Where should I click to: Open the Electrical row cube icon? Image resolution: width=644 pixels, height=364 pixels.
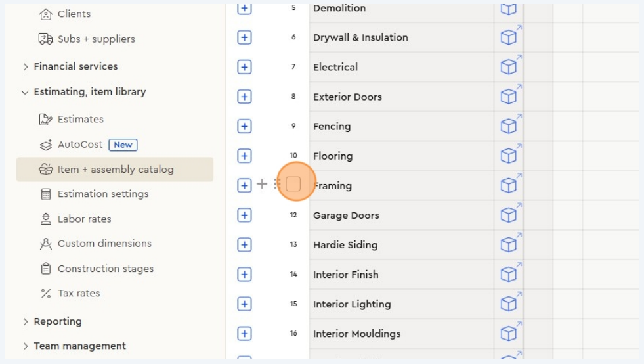(x=509, y=67)
